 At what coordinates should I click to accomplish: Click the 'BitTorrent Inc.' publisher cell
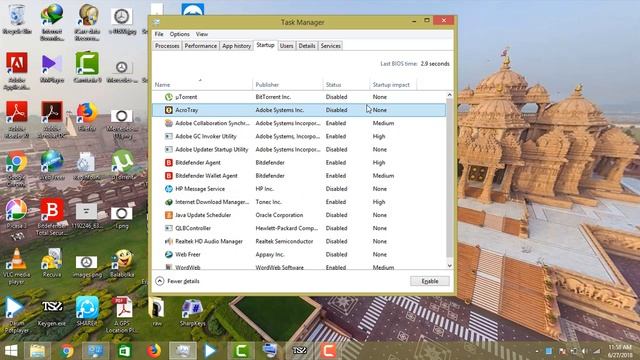[x=273, y=97]
